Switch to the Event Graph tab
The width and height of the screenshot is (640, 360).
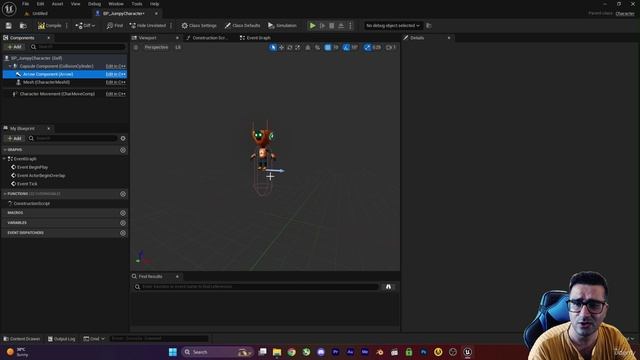click(x=255, y=38)
